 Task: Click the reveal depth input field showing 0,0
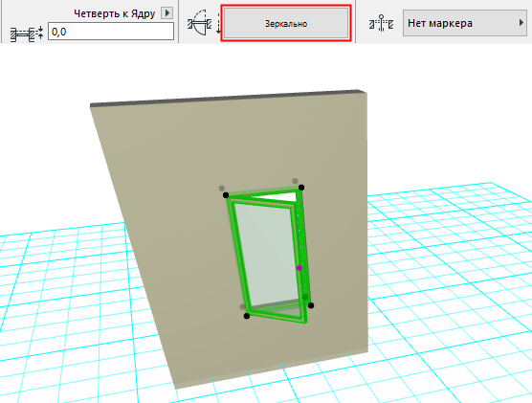111,32
